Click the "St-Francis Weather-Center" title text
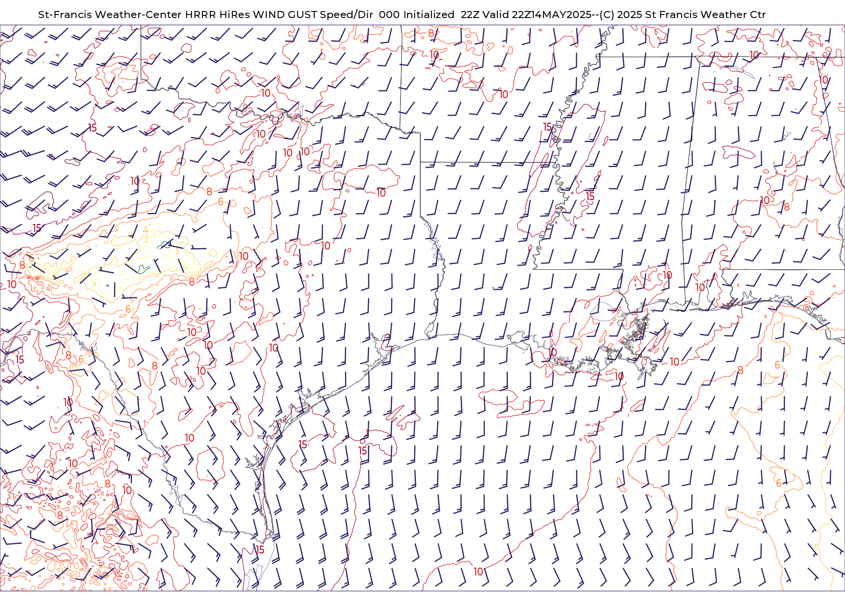Screen dimensions: 845x616 [x=110, y=15]
